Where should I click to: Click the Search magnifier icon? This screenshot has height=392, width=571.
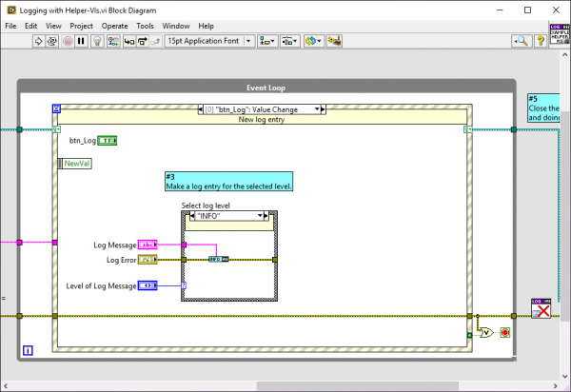click(x=522, y=42)
